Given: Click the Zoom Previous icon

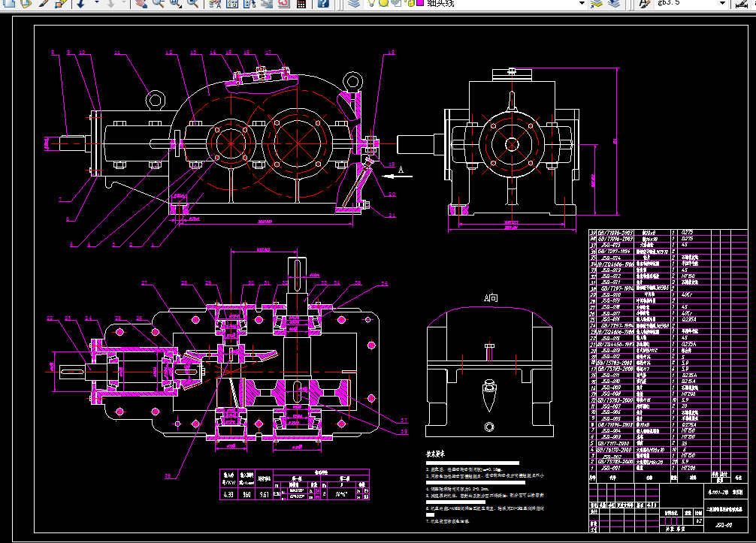Looking at the screenshot, I should click(x=193, y=3).
